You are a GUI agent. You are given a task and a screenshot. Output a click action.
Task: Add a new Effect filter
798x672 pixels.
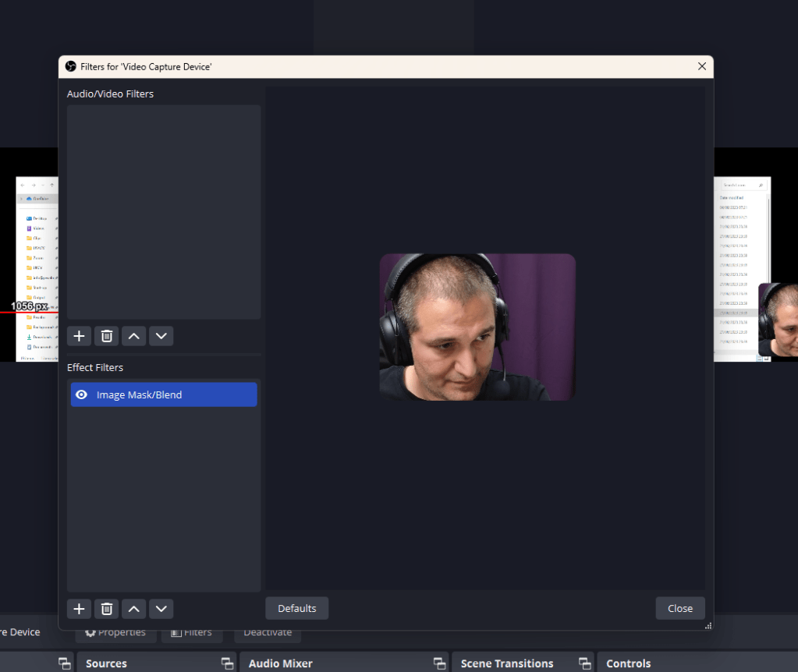79,609
